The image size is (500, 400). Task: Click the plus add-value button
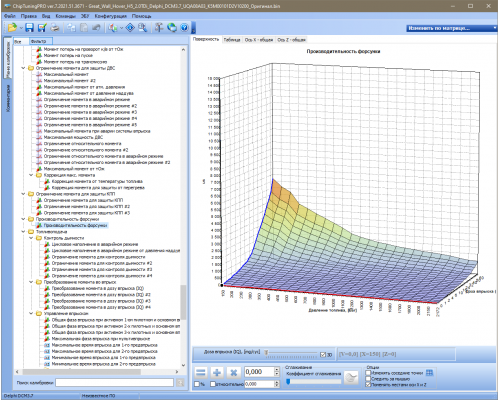tap(217, 372)
